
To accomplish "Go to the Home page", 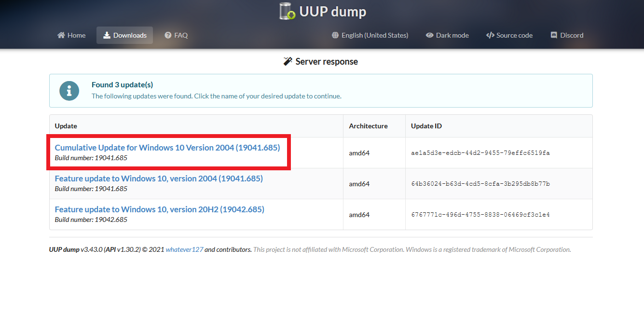I will pos(71,35).
